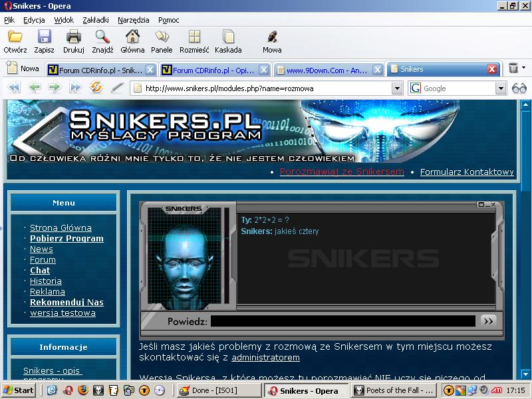Click the glasses view-mode icon

(x=519, y=88)
